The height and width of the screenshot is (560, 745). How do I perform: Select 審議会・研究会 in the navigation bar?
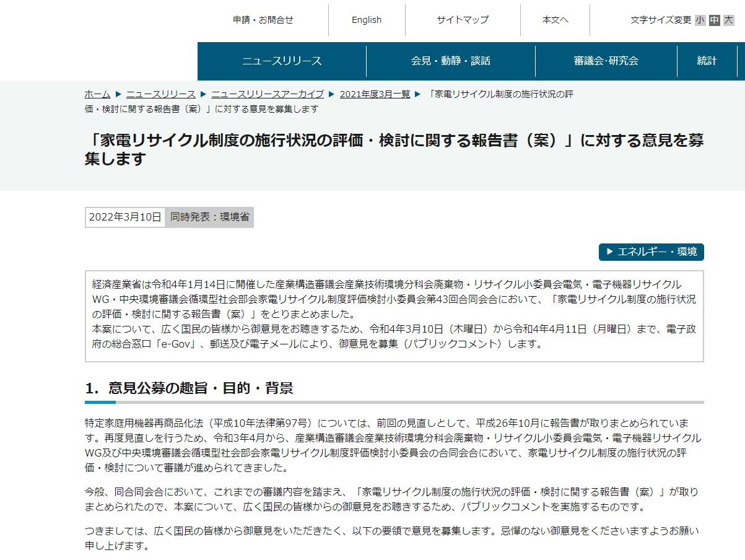[606, 61]
